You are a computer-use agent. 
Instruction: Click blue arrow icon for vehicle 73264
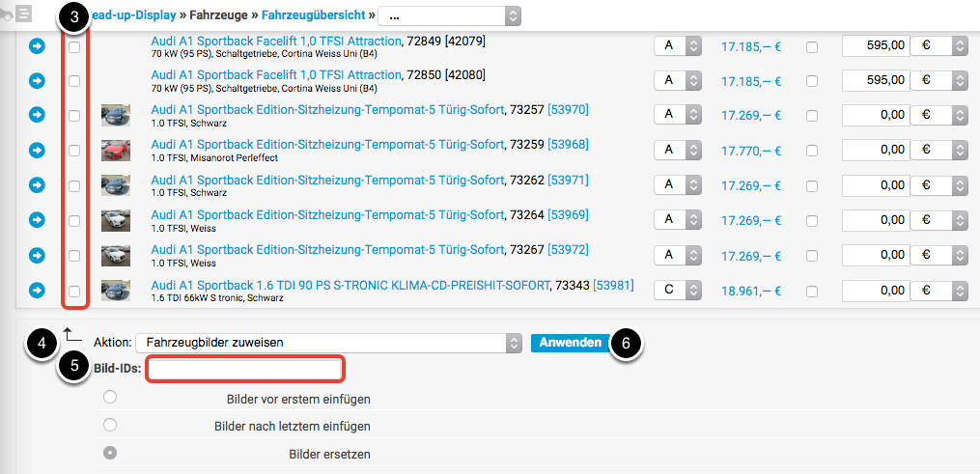click(x=37, y=220)
